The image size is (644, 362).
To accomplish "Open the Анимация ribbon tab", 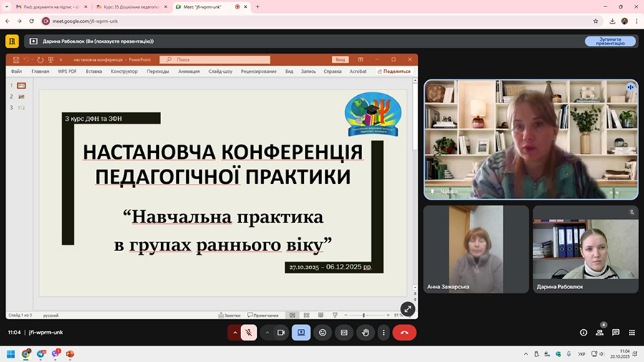I will (189, 72).
